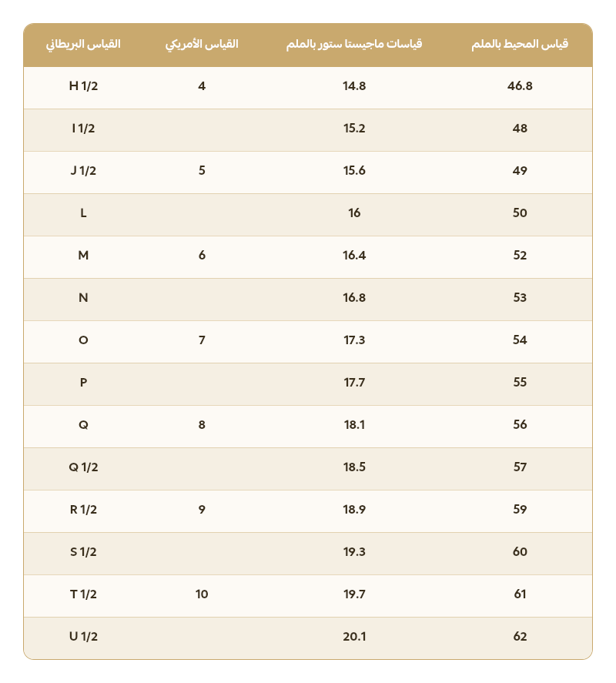Select the circumference value 46.8
Image resolution: width=616 pixels, height=683 pixels.
(x=520, y=86)
